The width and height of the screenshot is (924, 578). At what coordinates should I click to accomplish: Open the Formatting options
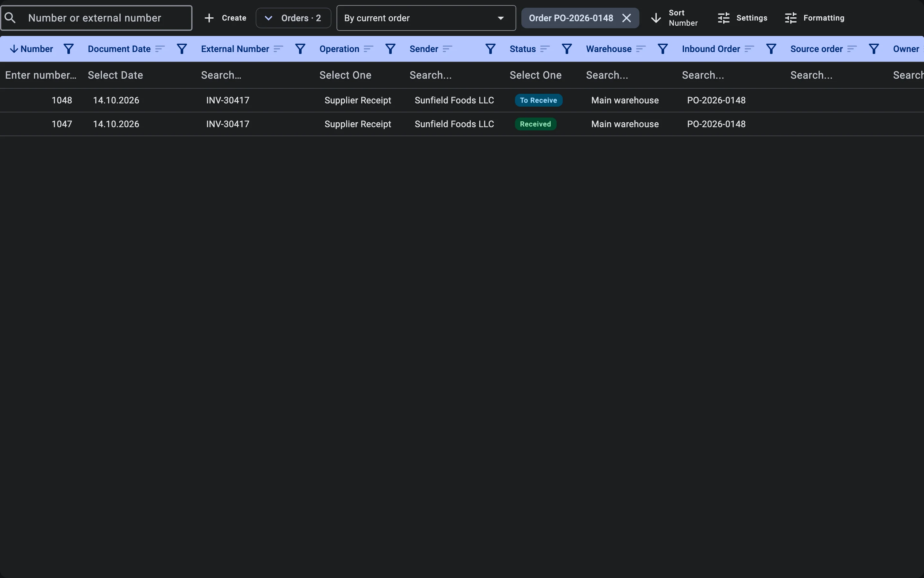[x=814, y=18]
